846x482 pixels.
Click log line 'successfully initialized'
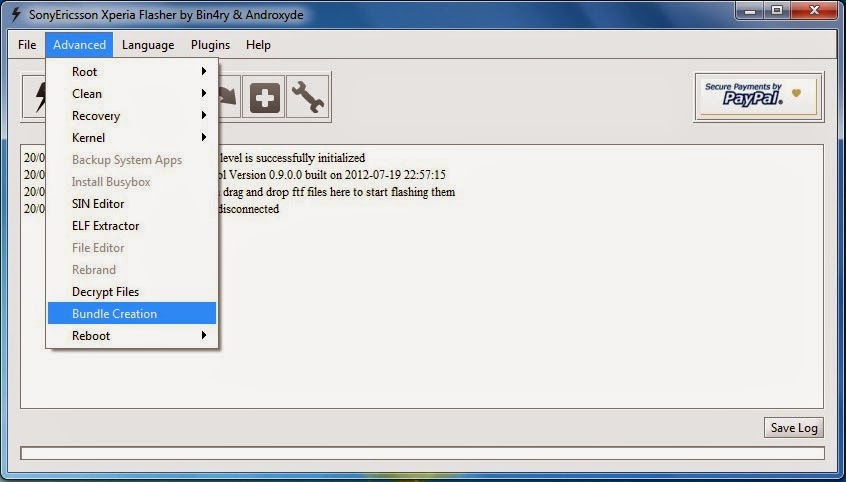(292, 158)
